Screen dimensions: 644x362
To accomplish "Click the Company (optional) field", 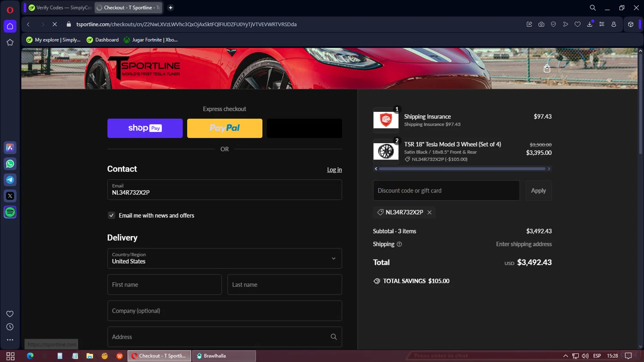I will [225, 311].
